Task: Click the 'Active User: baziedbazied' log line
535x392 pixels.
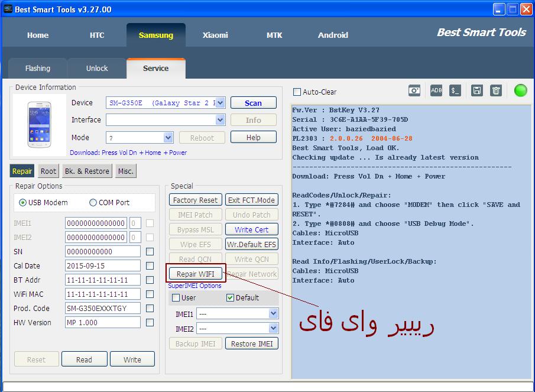Action: pos(344,129)
